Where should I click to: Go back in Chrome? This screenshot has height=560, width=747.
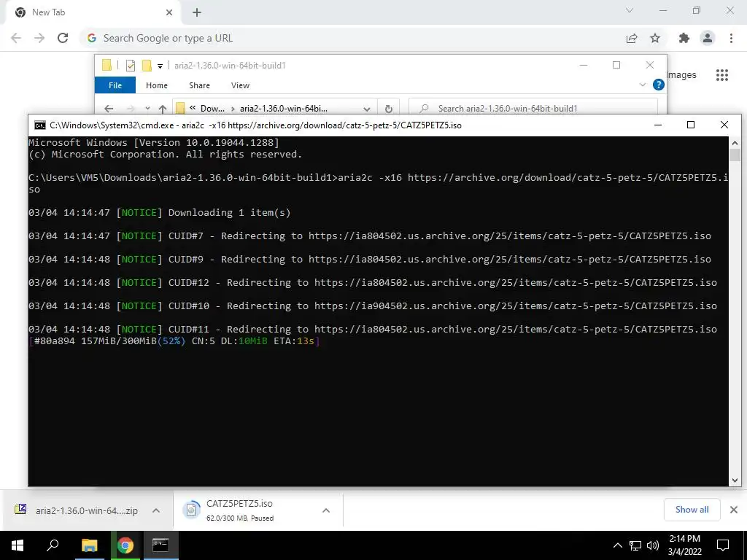coord(16,38)
